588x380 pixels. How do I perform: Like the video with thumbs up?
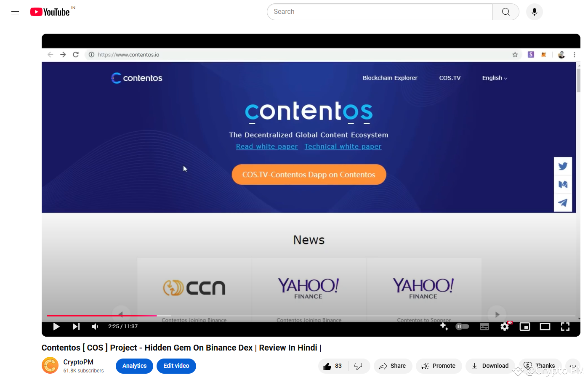(333, 366)
